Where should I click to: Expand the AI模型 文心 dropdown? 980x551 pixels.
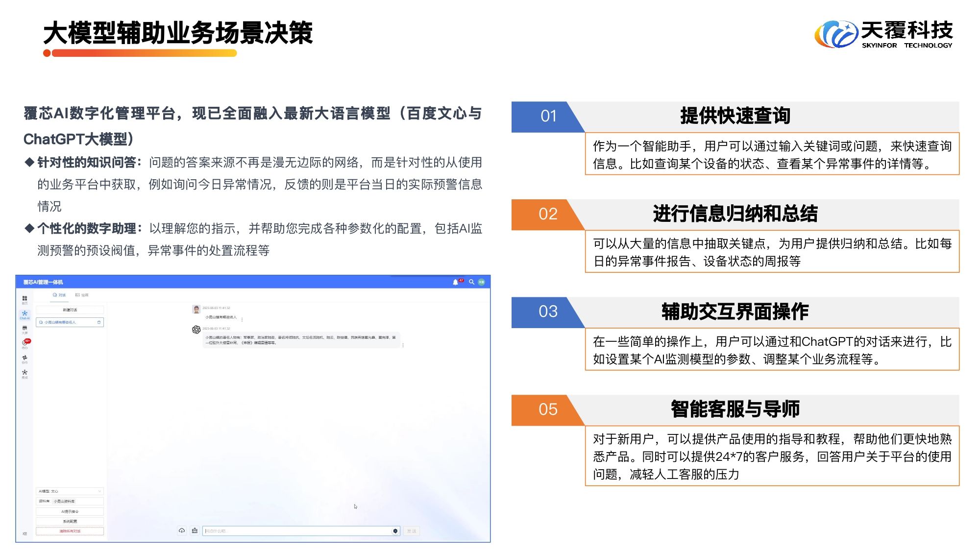70,491
